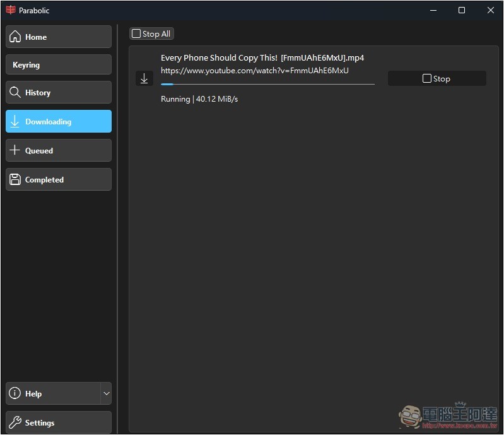The width and height of the screenshot is (504, 435).
Task: Open the Keyring page
Action: [58, 65]
